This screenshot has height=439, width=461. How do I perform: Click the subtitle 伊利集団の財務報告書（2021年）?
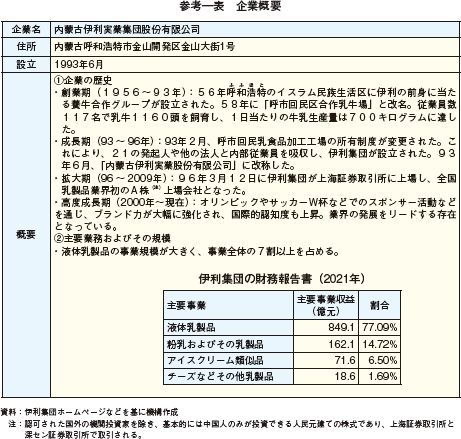282,278
